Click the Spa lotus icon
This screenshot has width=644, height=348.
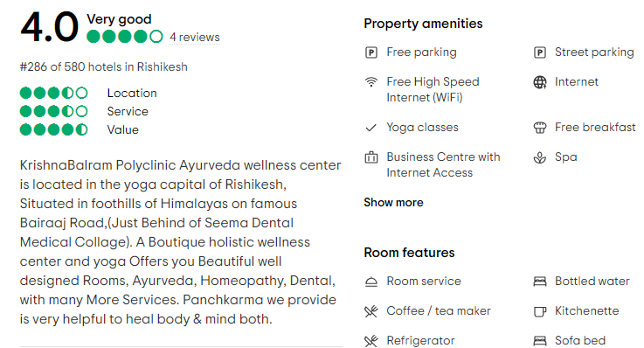point(540,157)
